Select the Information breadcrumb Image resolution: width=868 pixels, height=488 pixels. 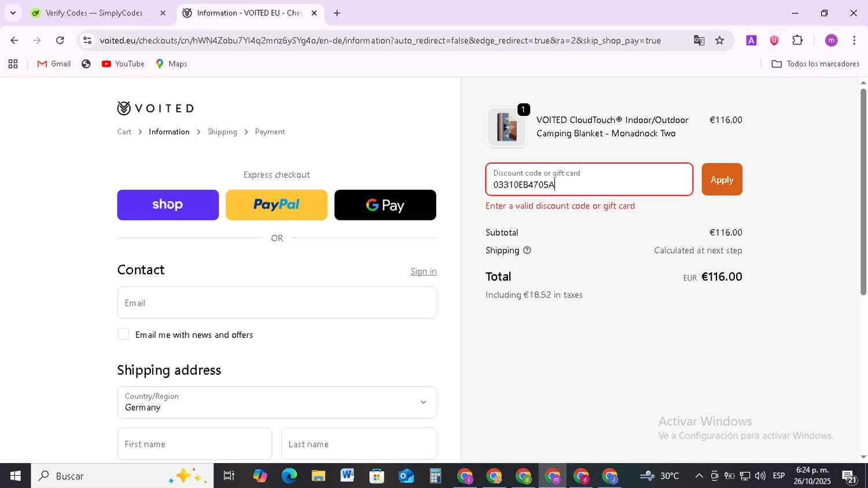point(169,132)
